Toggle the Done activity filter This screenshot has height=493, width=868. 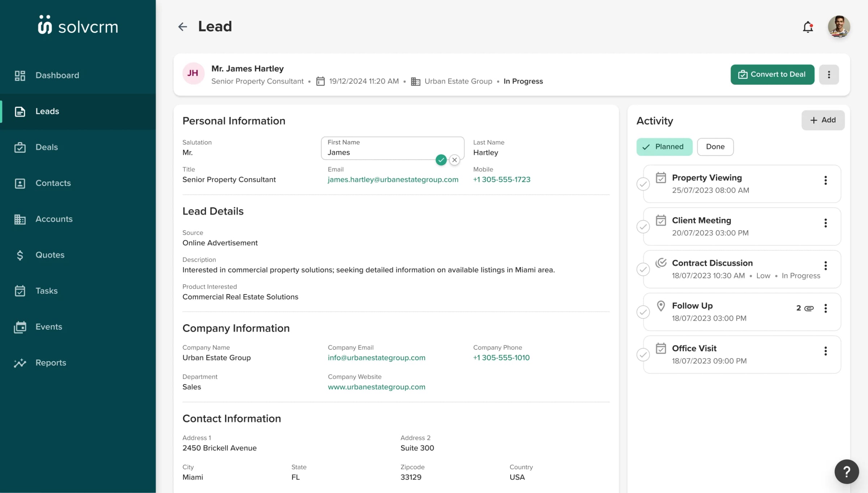pyautogui.click(x=715, y=146)
